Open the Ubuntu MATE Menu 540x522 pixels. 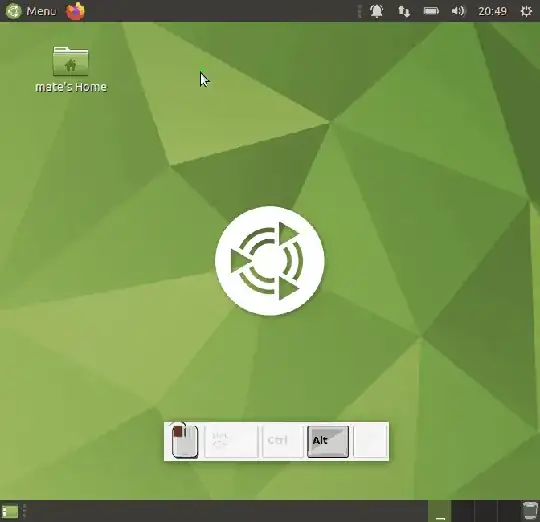[x=31, y=11]
